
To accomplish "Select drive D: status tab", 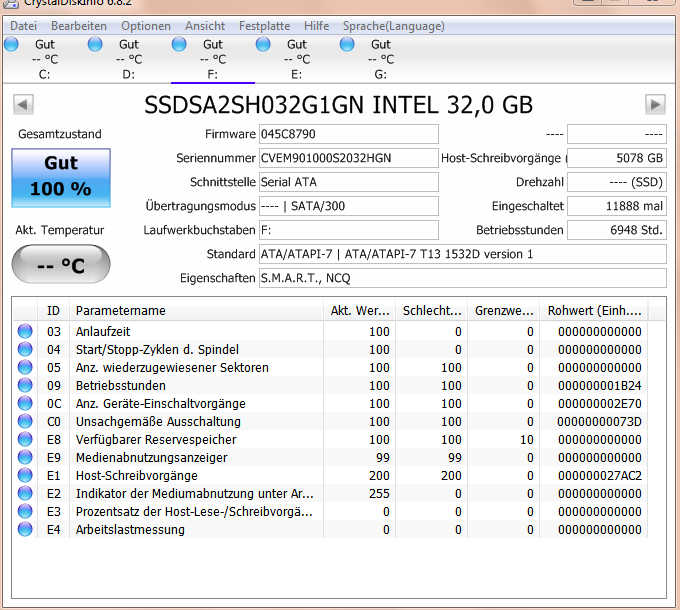I will pos(128,59).
